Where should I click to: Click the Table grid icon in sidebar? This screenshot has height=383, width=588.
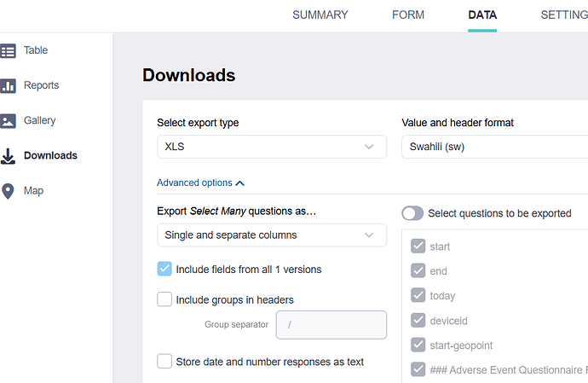tap(8, 50)
